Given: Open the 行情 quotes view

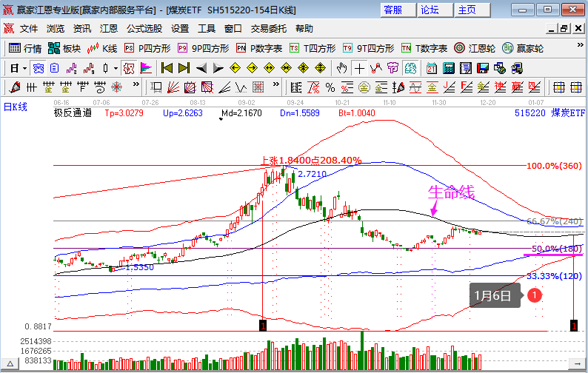Looking at the screenshot, I should [x=24, y=48].
